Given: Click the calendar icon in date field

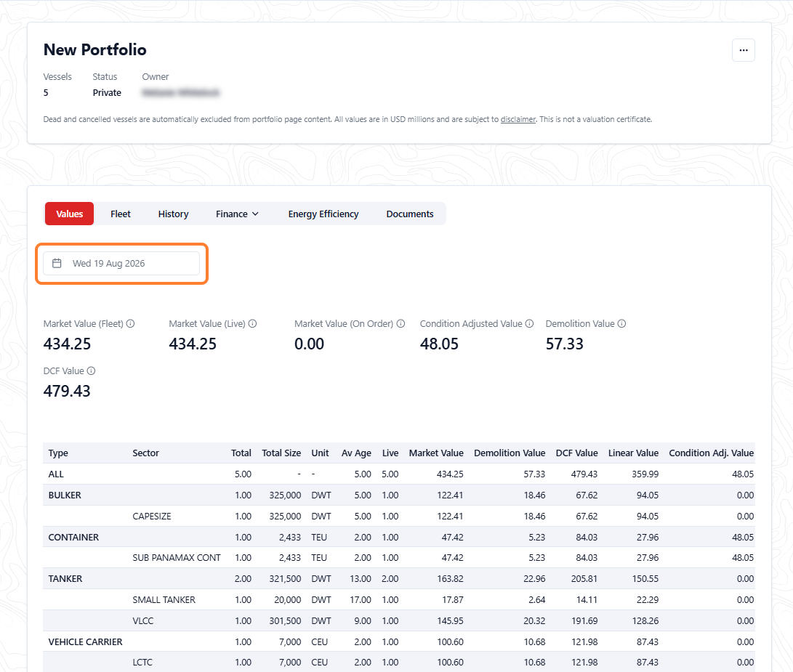Looking at the screenshot, I should click(x=57, y=264).
